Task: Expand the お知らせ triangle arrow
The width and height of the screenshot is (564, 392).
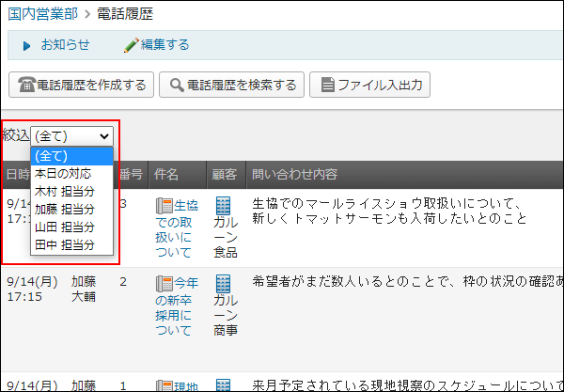Action: pyautogui.click(x=26, y=46)
